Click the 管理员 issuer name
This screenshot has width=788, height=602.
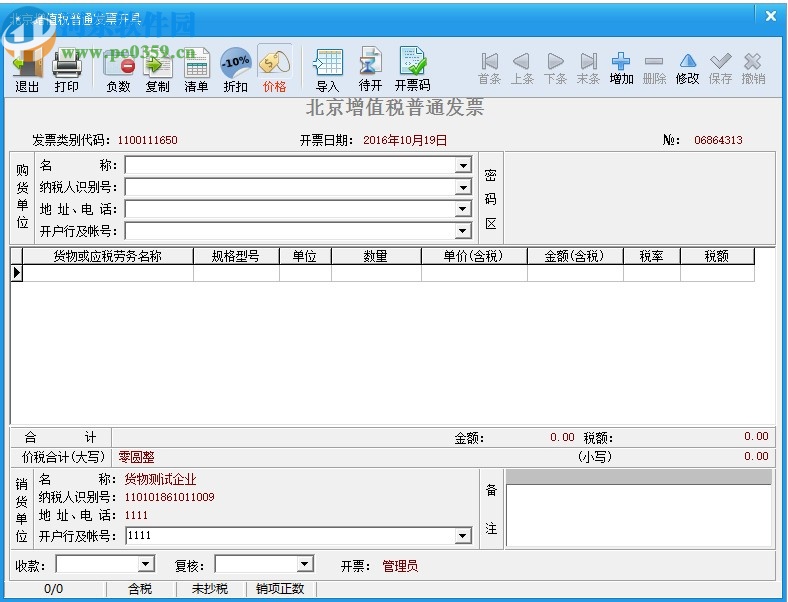[400, 566]
